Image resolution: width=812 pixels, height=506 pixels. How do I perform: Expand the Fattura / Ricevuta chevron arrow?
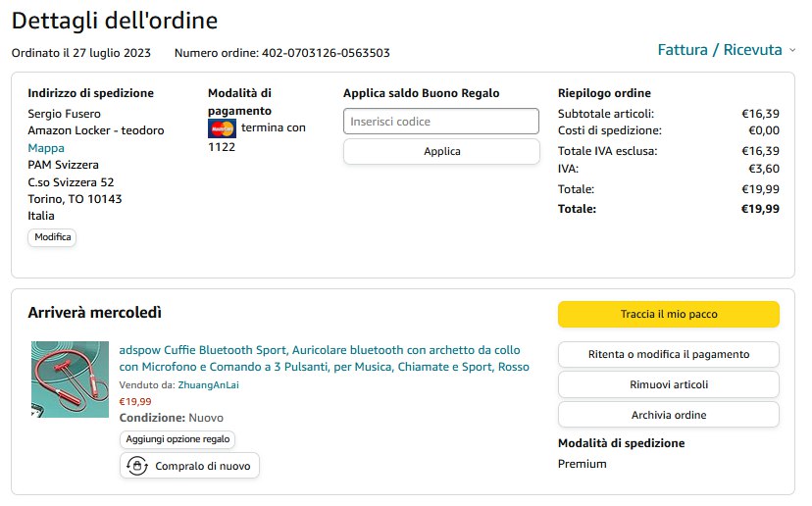[x=792, y=50]
